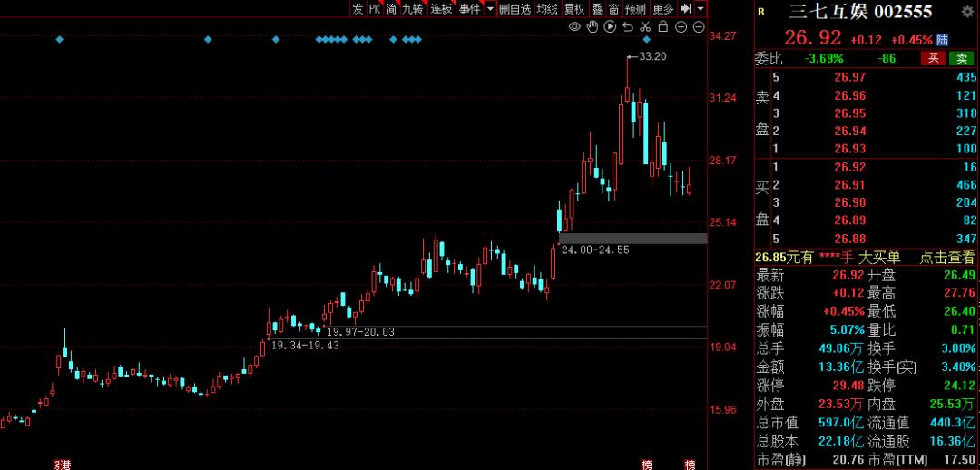Click the 委比 value -3.69%
The image size is (980, 470).
click(824, 59)
